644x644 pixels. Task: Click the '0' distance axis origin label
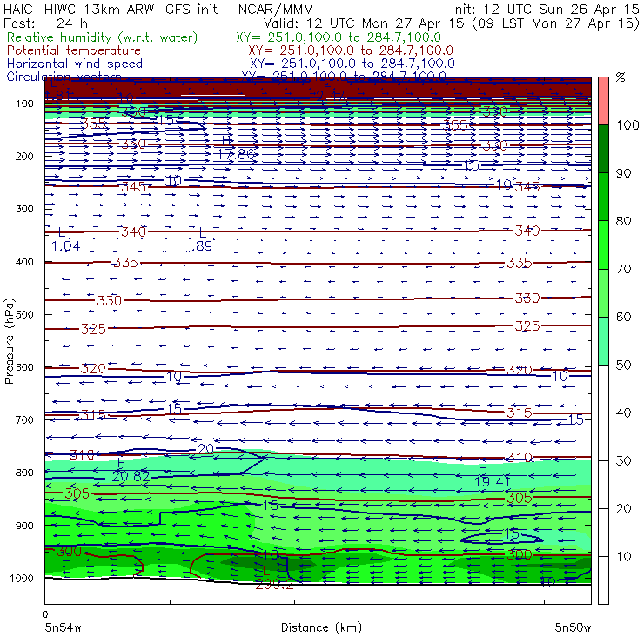tap(45, 614)
